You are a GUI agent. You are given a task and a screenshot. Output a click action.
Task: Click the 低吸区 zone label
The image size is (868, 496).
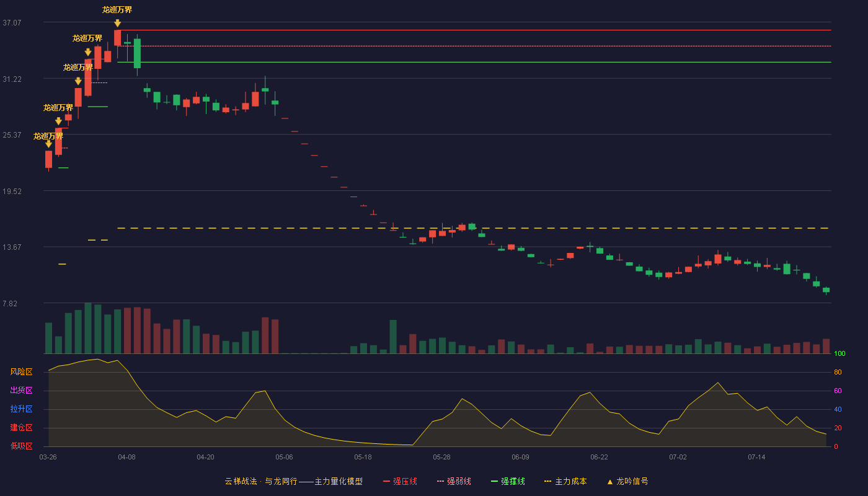click(x=21, y=446)
